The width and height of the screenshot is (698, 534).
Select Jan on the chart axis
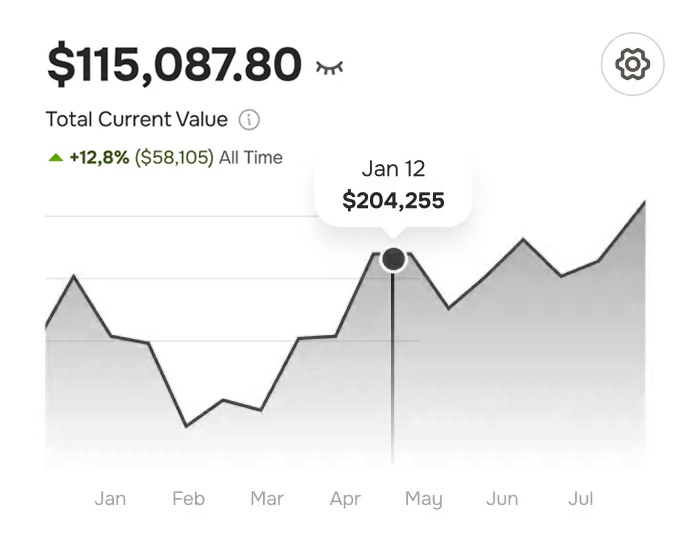pyautogui.click(x=110, y=498)
